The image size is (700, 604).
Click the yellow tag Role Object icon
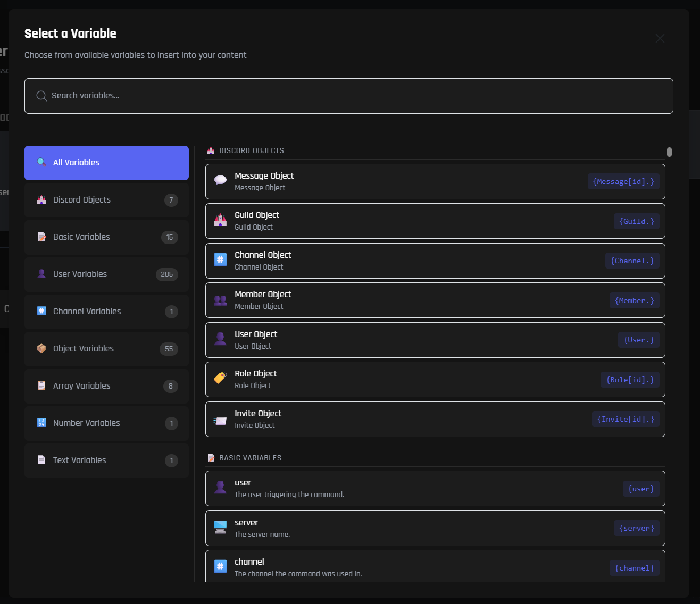pos(220,379)
